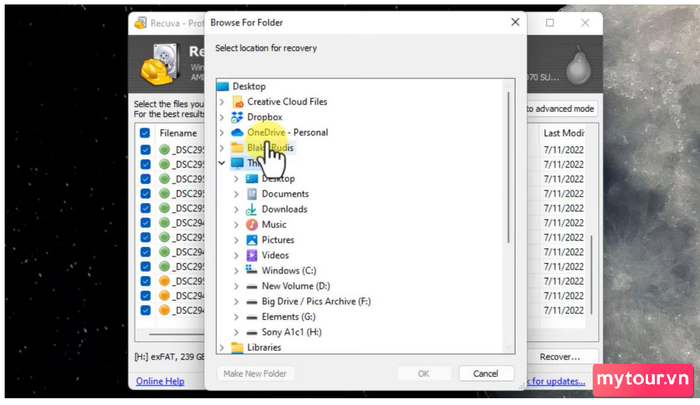700x405 pixels.
Task: Select Big Drive / Pics Archive (F:)
Action: point(316,301)
